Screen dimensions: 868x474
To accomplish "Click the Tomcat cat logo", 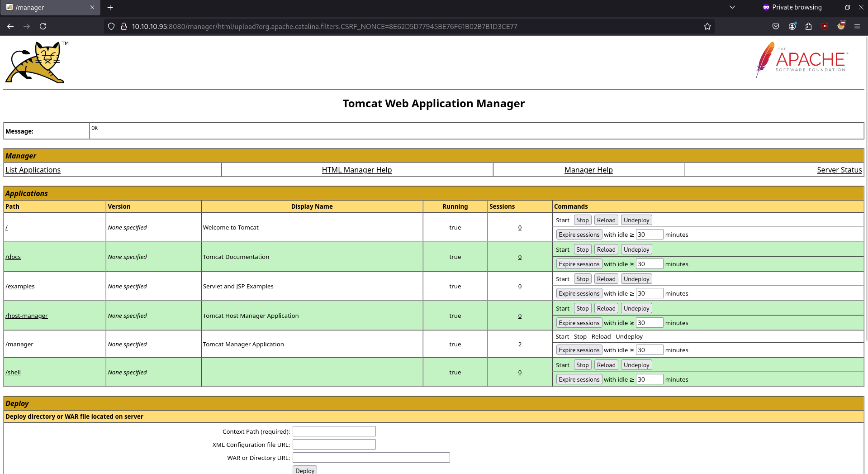I will coord(36,62).
